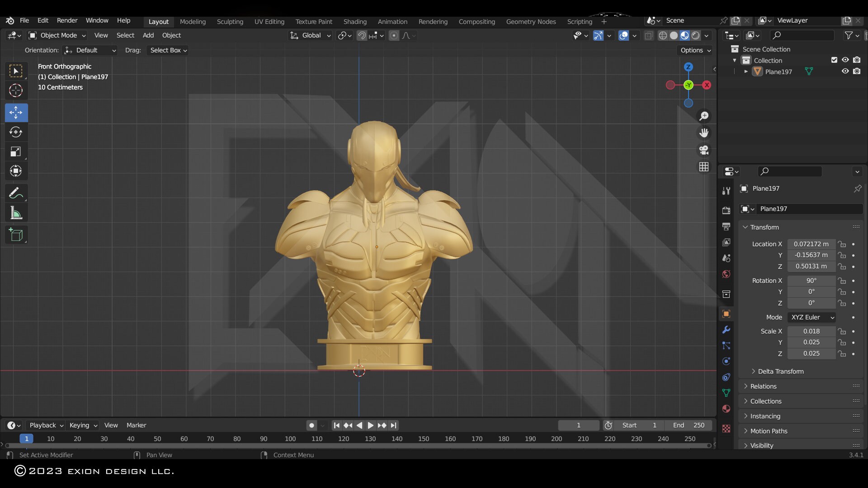Open the Render menu in the top bar
The width and height of the screenshot is (868, 488).
(67, 20)
